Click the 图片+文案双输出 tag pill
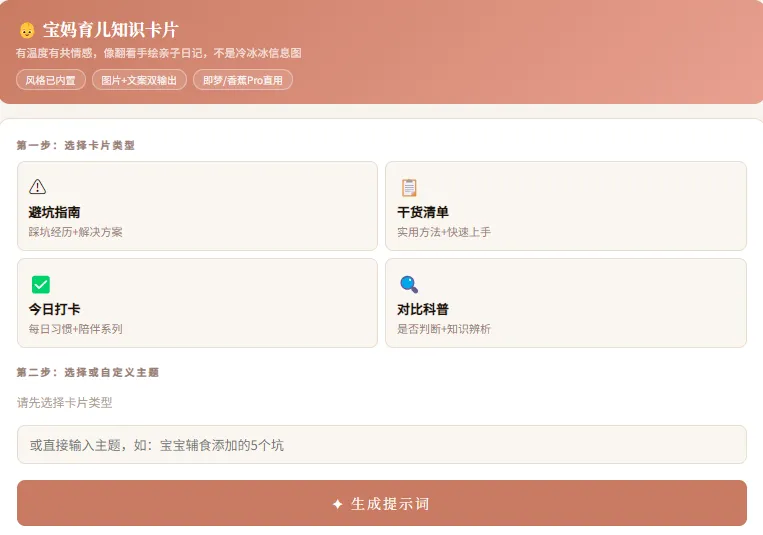Viewport: 763px width, 535px height. (x=139, y=80)
